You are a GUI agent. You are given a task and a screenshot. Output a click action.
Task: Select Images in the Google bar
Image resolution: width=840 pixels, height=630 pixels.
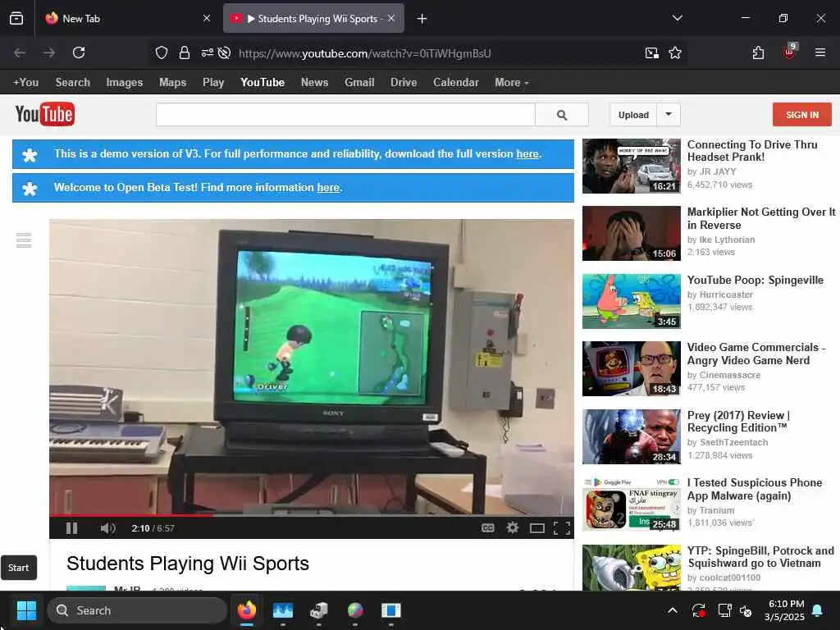[x=125, y=83]
